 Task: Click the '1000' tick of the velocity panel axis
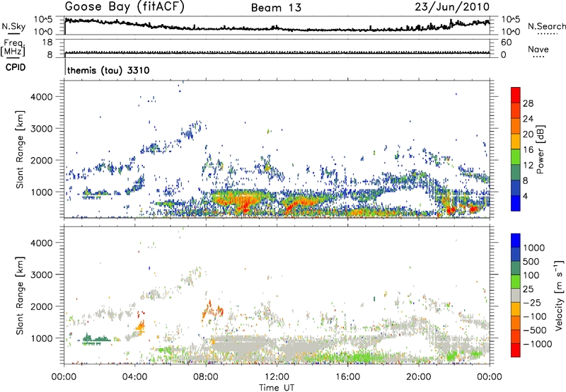click(41, 338)
